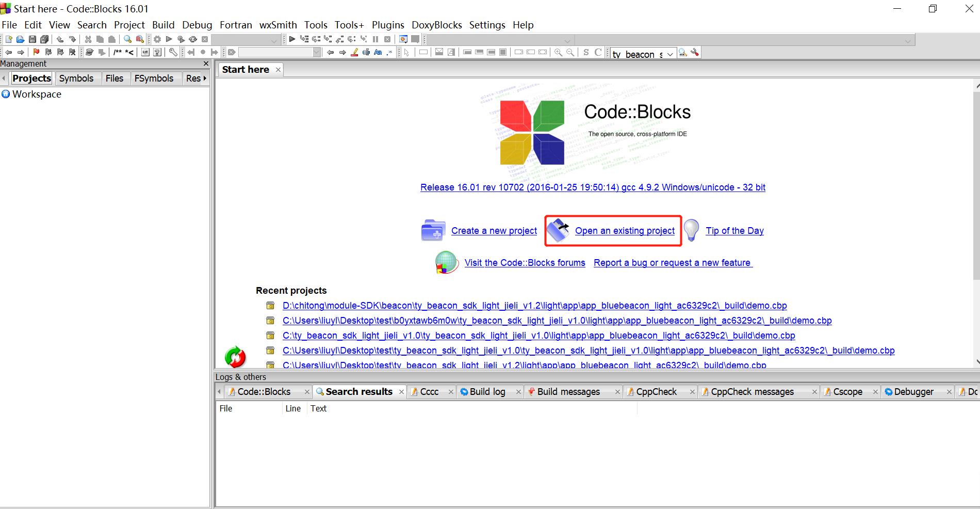This screenshot has width=980, height=509.
Task: Select the Workspace tree item
Action: coord(37,94)
